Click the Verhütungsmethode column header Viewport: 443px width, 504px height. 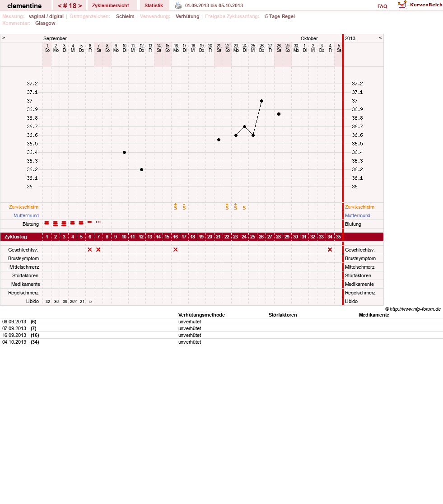coord(201,315)
